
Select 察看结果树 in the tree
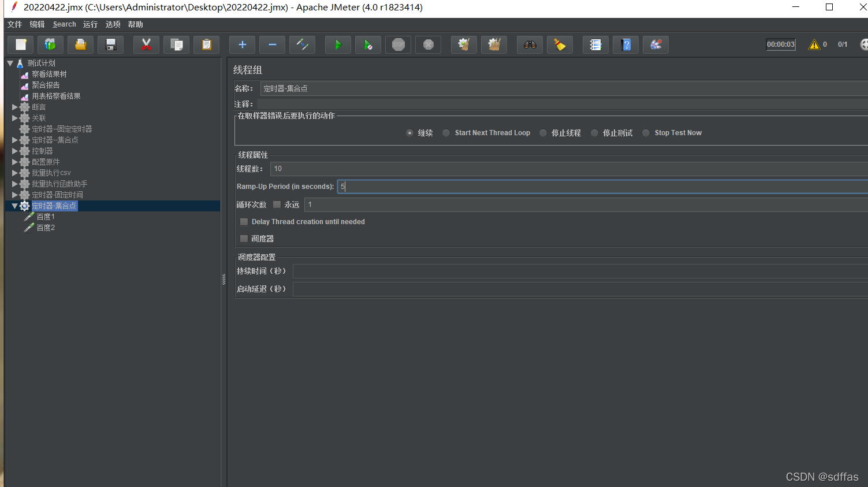(49, 74)
